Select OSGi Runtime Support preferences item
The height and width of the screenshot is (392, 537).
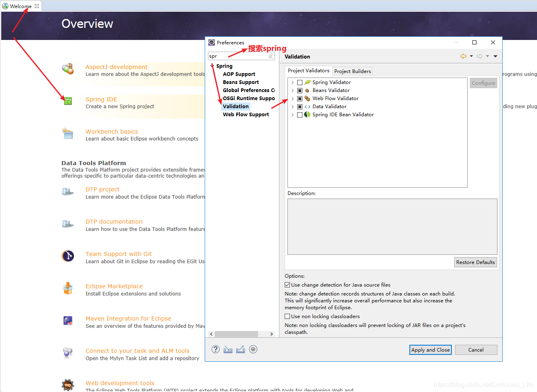pos(249,99)
